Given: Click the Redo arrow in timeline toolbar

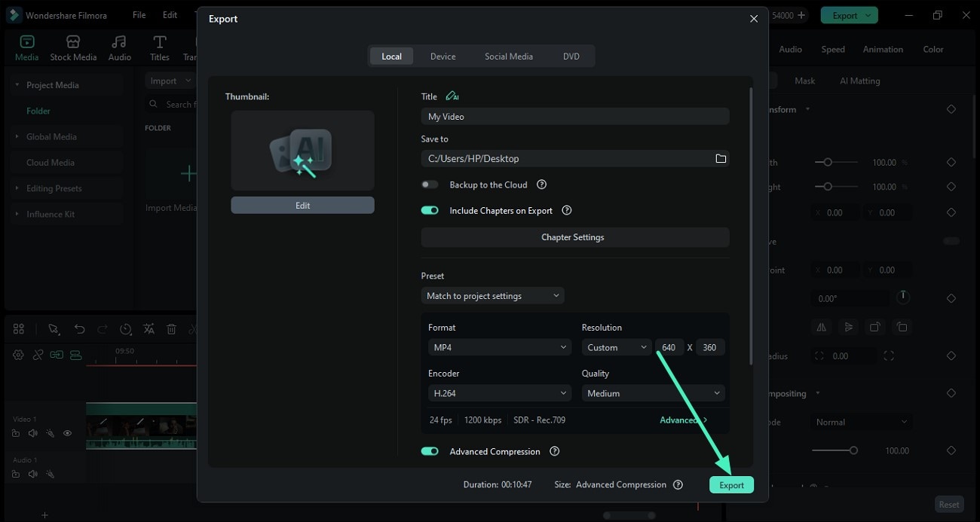Looking at the screenshot, I should click(103, 329).
